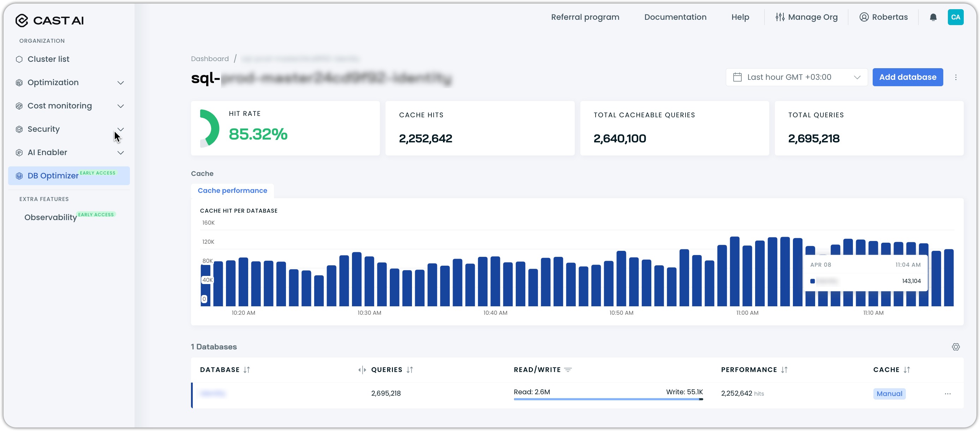Open the CA account avatar
The width and height of the screenshot is (980, 431).
click(x=955, y=17)
